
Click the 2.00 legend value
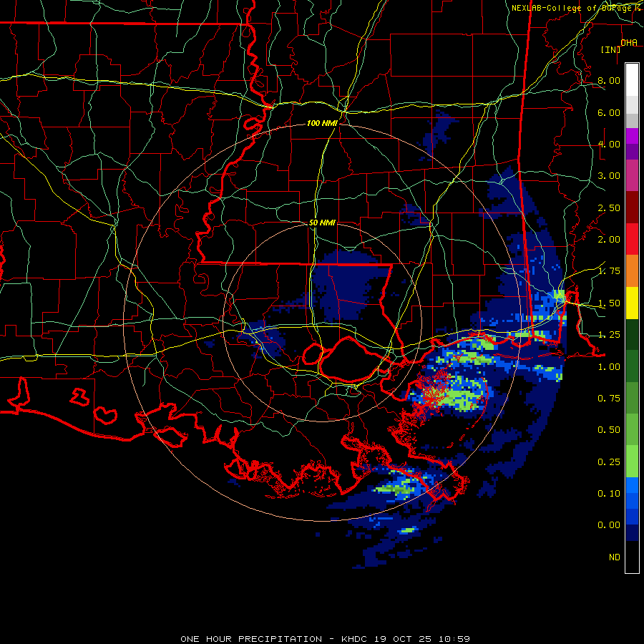[x=609, y=240]
